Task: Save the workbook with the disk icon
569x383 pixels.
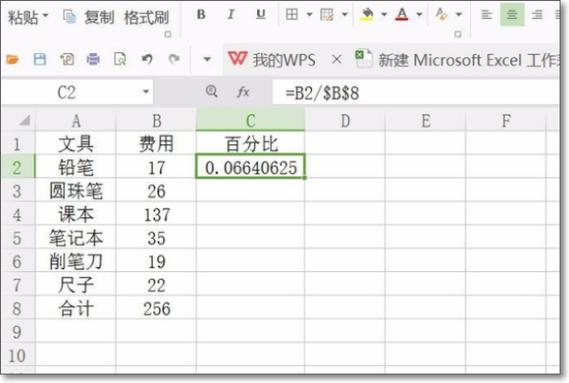Action: coord(40,59)
